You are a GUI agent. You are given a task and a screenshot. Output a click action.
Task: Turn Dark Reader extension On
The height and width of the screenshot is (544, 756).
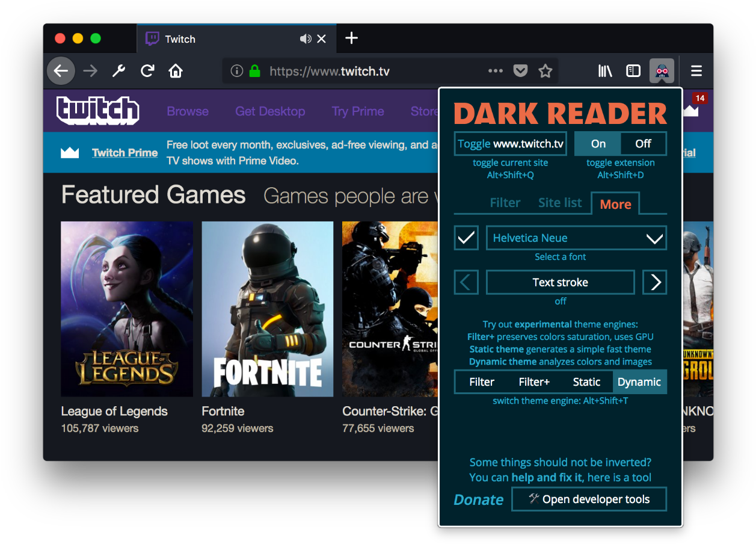pos(598,144)
